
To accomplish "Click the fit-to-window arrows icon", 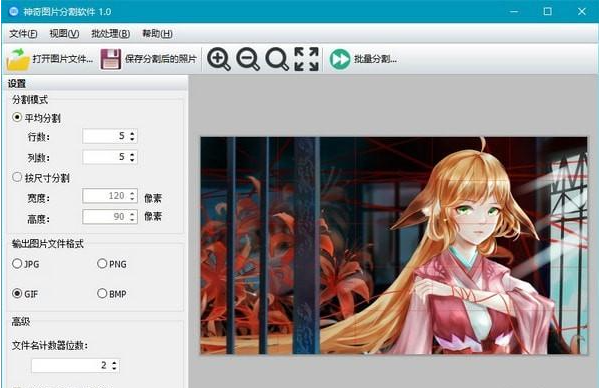I will [x=306, y=59].
